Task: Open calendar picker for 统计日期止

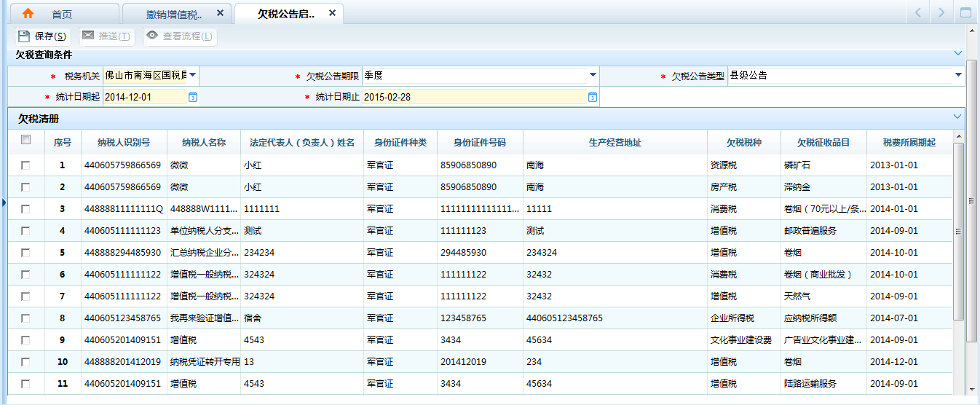Action: pyautogui.click(x=593, y=97)
